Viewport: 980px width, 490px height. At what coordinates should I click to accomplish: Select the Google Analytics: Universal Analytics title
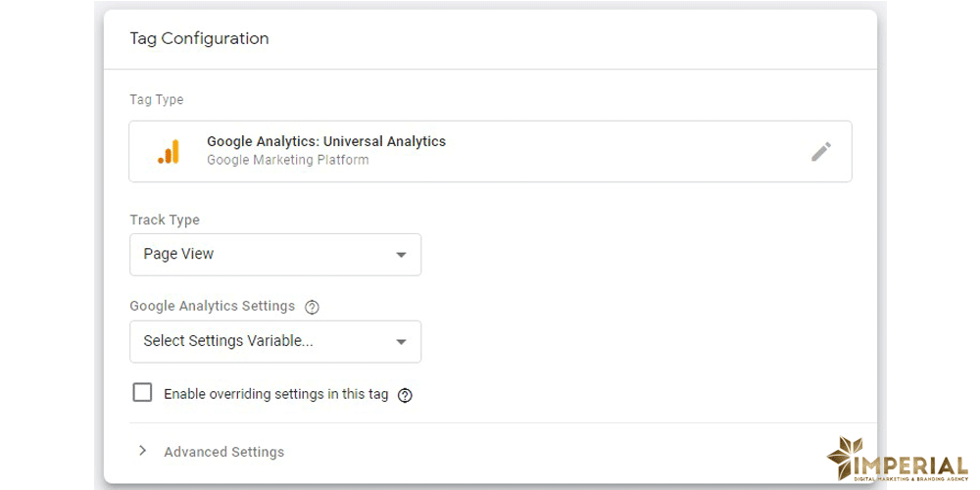click(x=325, y=141)
